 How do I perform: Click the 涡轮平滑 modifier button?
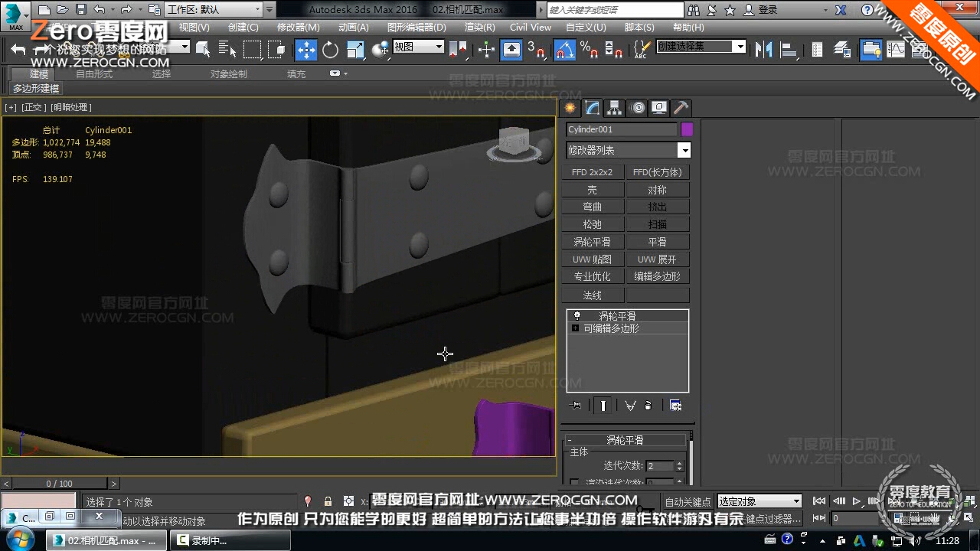tap(593, 242)
